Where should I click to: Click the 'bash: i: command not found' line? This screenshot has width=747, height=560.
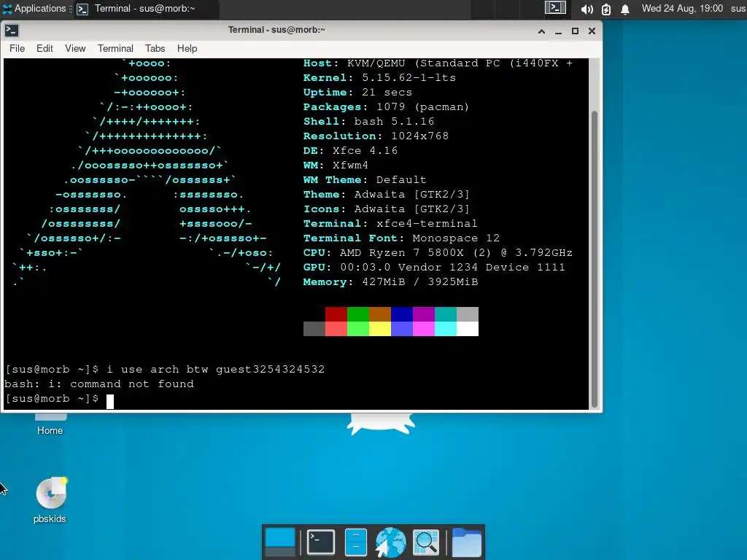99,384
